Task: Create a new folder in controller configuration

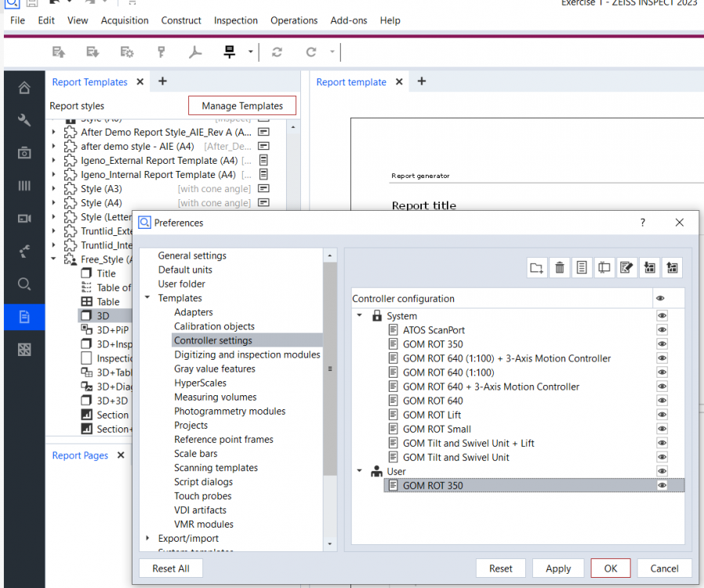Action: 536,267
